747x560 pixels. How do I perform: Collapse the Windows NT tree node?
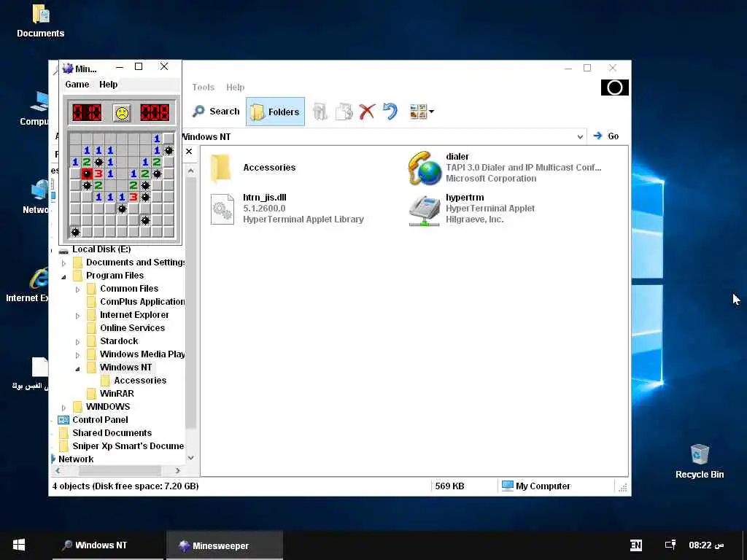pyautogui.click(x=77, y=368)
